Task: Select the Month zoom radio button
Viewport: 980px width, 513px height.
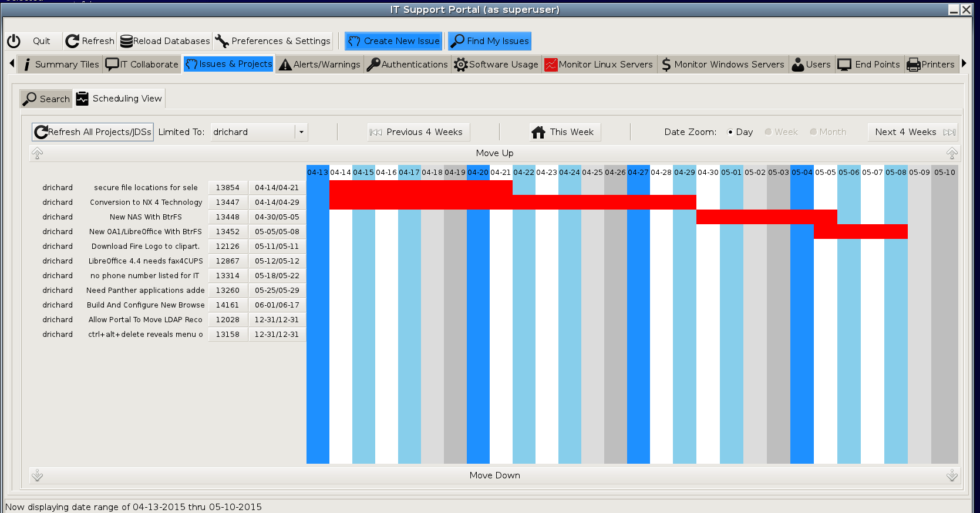Action: 813,132
